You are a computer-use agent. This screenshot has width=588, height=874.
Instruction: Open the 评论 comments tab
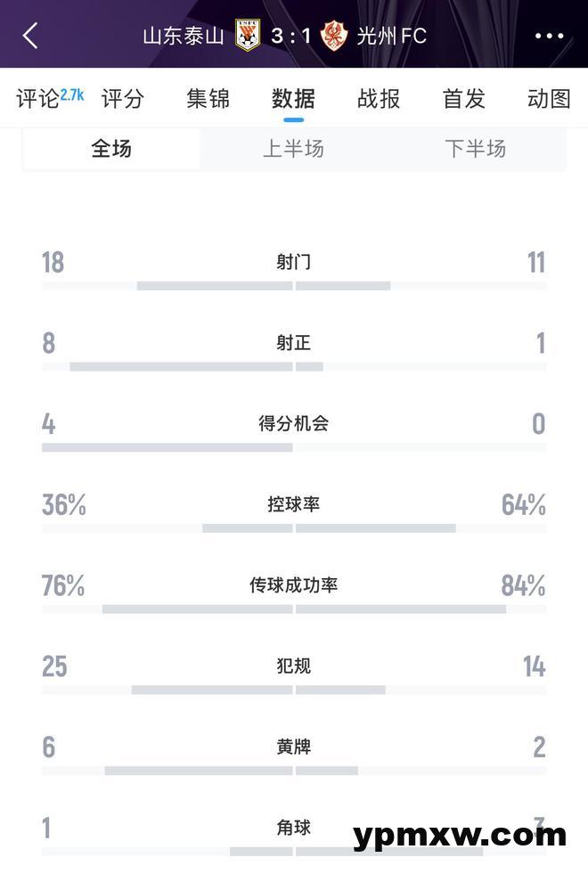pos(37,98)
